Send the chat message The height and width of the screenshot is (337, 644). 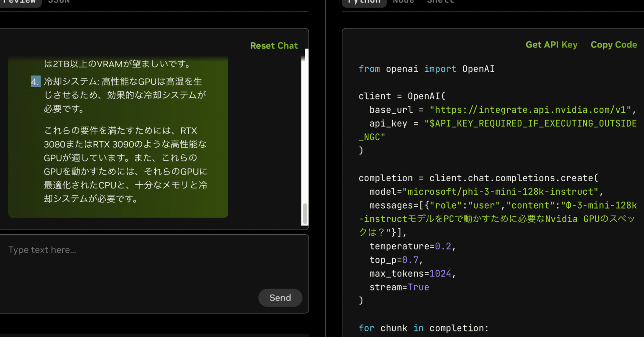coord(280,297)
